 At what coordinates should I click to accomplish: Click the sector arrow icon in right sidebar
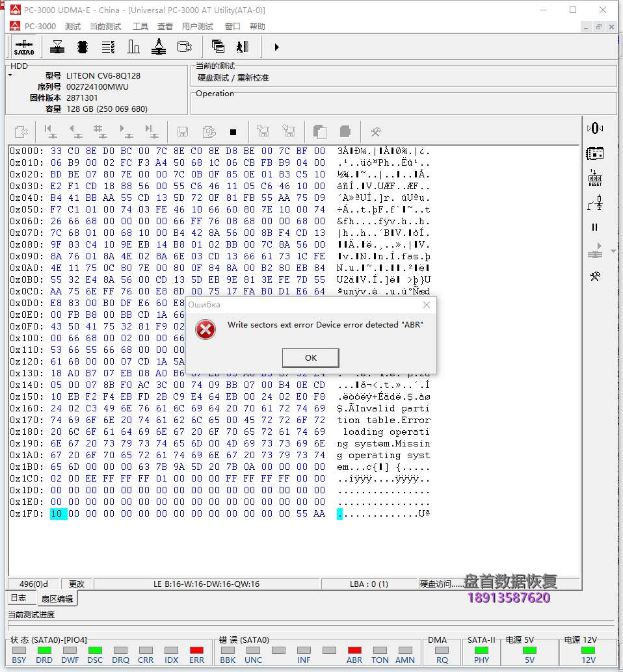(594, 252)
